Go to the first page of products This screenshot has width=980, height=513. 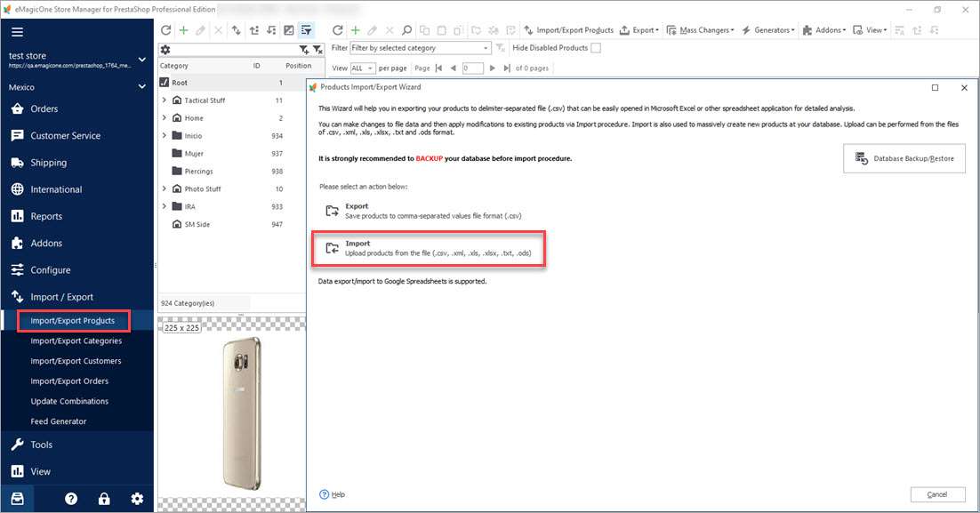click(x=438, y=68)
